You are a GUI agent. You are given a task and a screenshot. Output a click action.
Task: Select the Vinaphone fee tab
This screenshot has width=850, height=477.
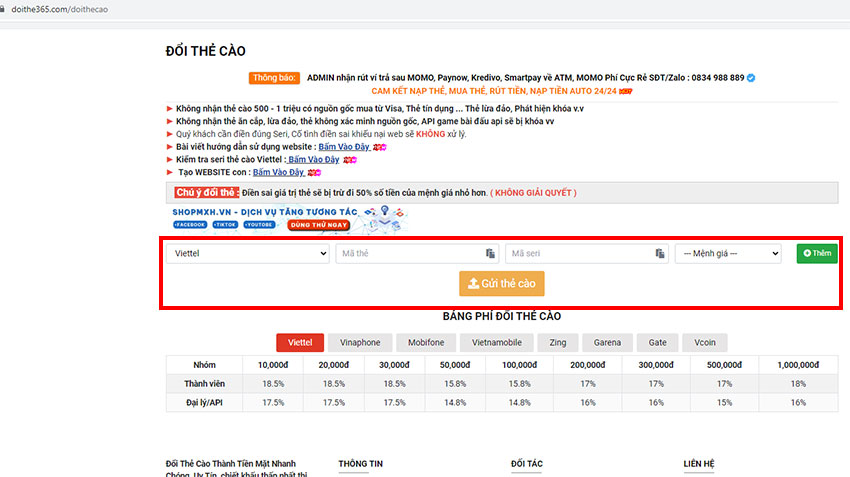pos(360,343)
